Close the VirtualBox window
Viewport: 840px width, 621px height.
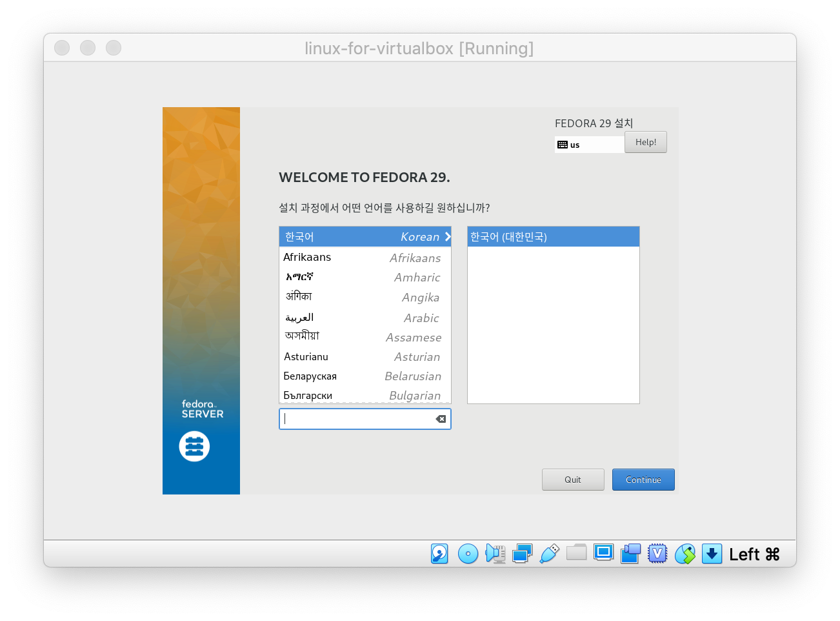point(62,48)
